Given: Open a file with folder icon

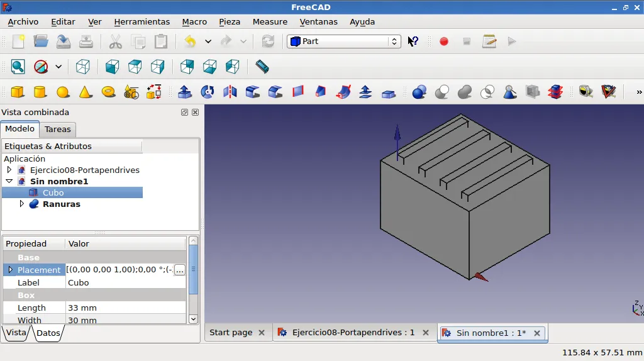Looking at the screenshot, I should [41, 42].
